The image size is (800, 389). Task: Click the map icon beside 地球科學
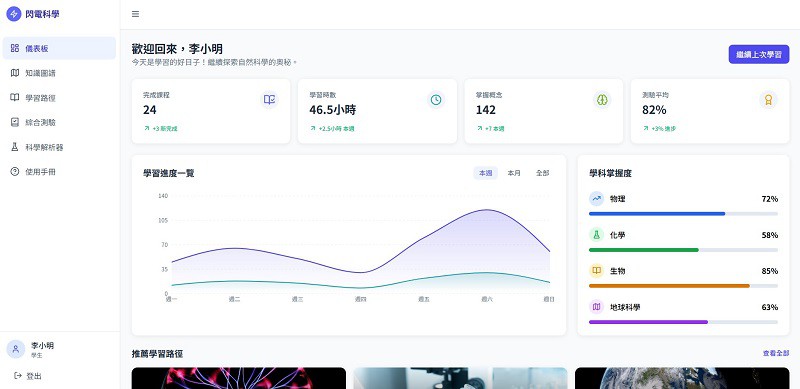pyautogui.click(x=596, y=307)
